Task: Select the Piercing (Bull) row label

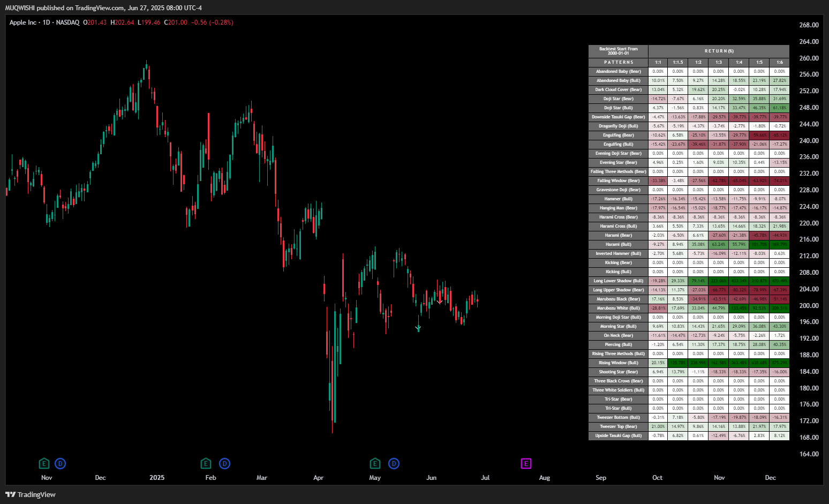Action: [619, 345]
